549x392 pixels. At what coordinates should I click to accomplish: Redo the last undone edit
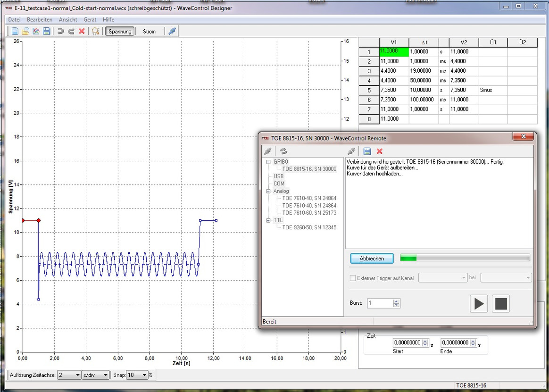71,31
